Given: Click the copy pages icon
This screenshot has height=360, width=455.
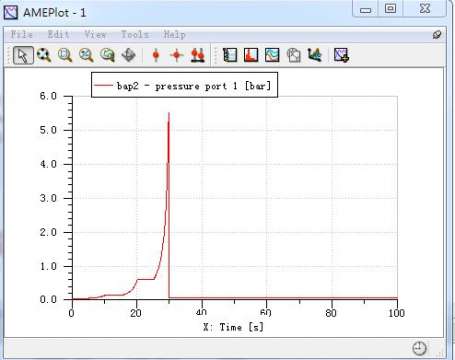Looking at the screenshot, I should point(293,55).
